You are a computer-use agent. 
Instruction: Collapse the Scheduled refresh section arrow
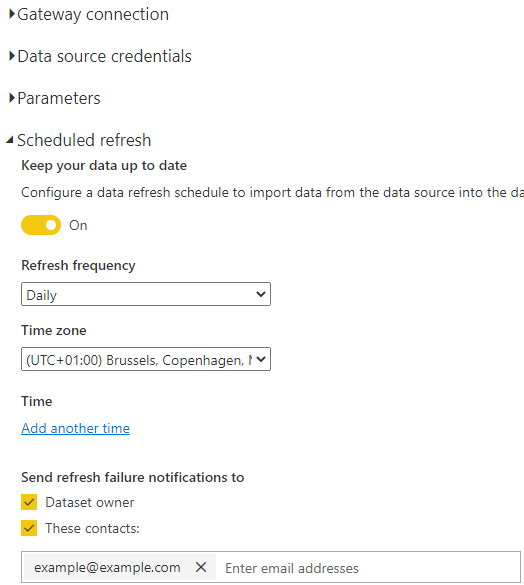(x=10, y=140)
